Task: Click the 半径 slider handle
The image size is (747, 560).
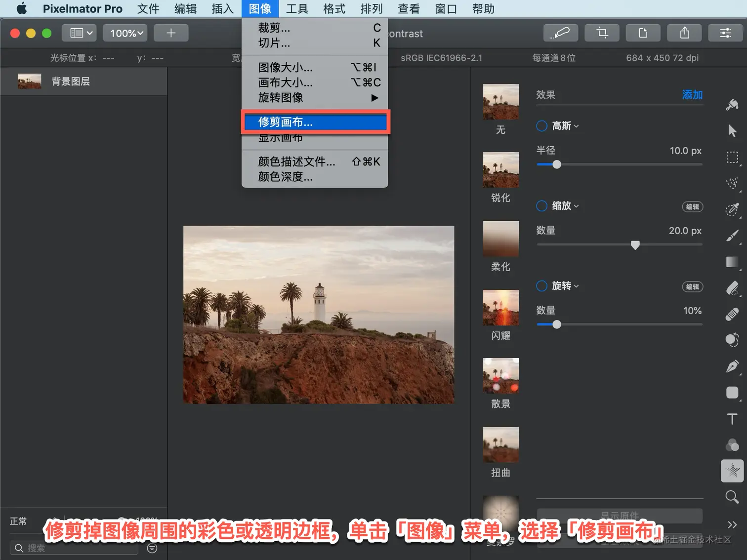Action: point(557,164)
